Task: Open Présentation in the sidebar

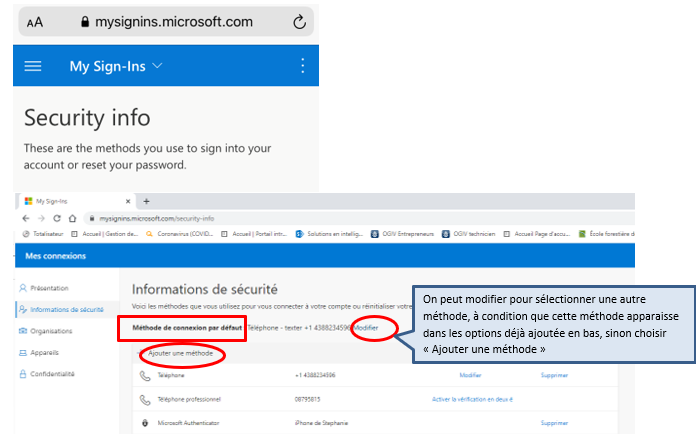Action: point(49,288)
